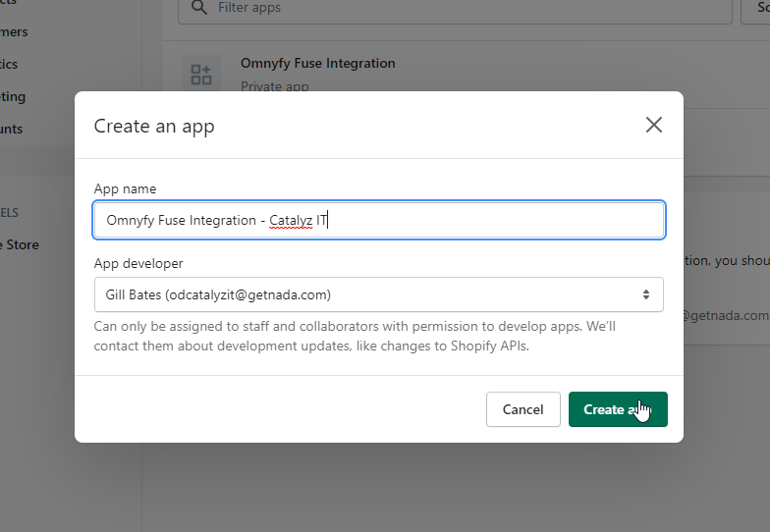Viewport: 770px width, 532px height.
Task: Click the 'App developer' label text
Action: point(138,263)
